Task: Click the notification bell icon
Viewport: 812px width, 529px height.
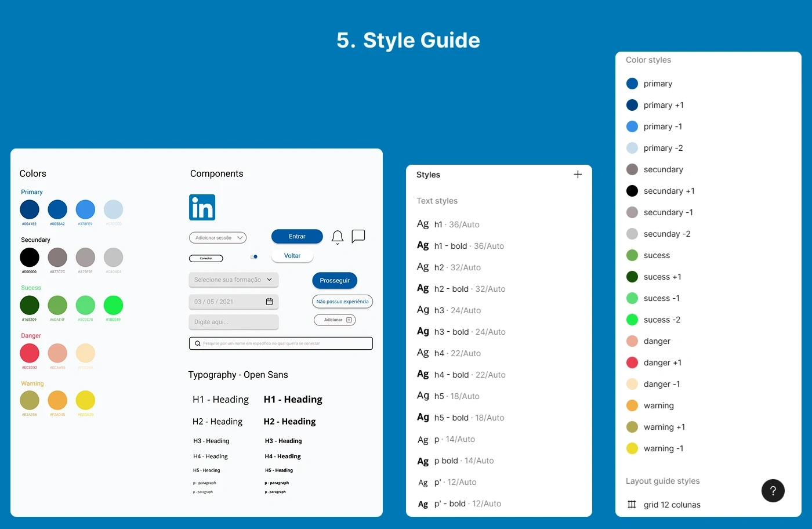Action: [338, 237]
